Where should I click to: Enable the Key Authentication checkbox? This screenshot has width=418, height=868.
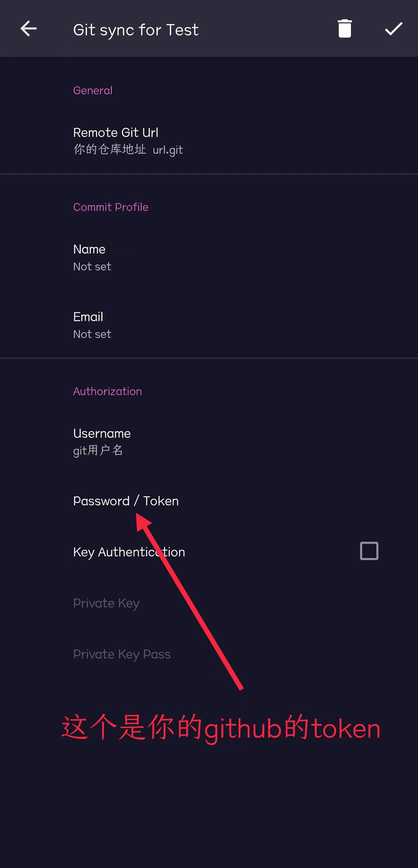point(369,551)
